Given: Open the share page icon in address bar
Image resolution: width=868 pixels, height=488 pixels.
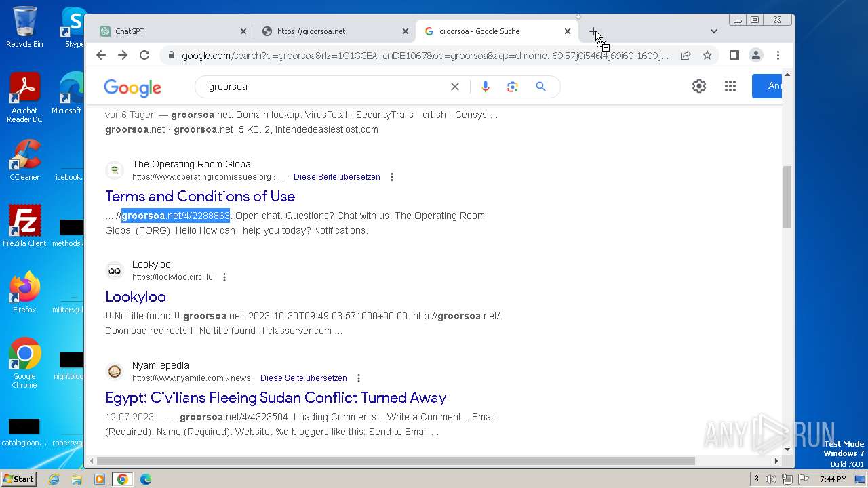Looking at the screenshot, I should pos(686,56).
